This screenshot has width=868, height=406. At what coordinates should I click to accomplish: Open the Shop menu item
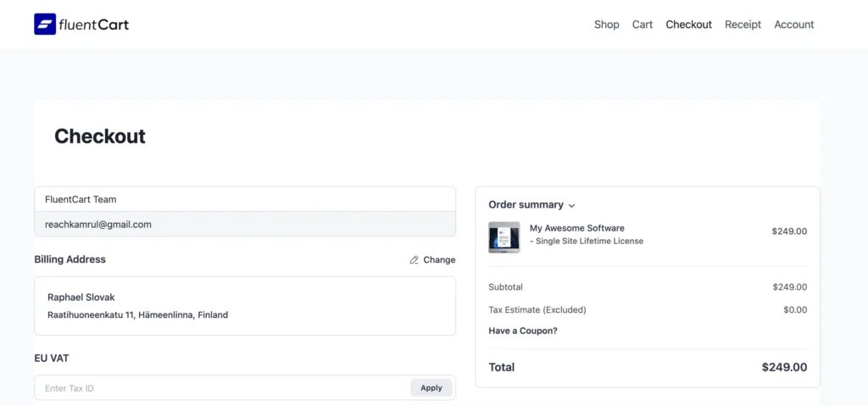click(x=606, y=25)
